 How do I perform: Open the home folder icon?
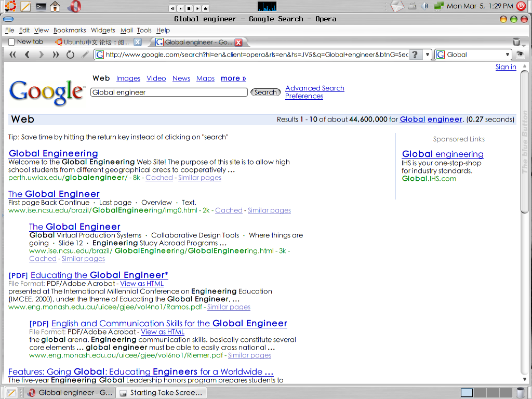pyautogui.click(x=55, y=6)
